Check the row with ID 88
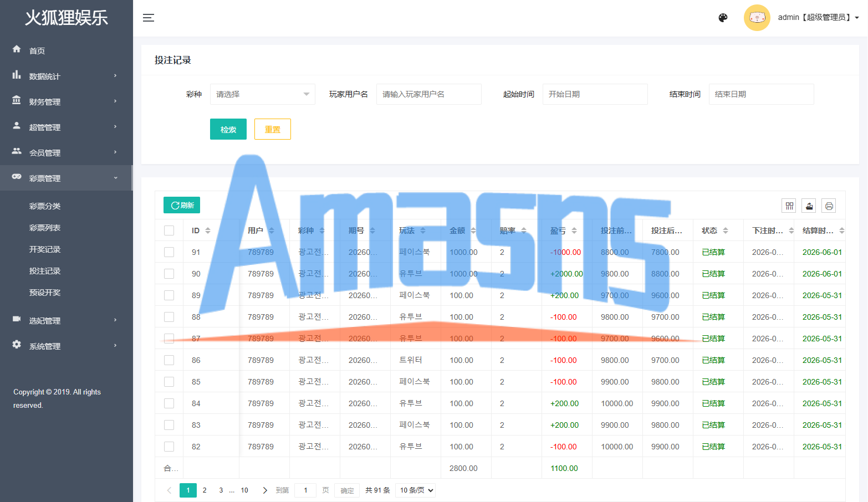 169,317
